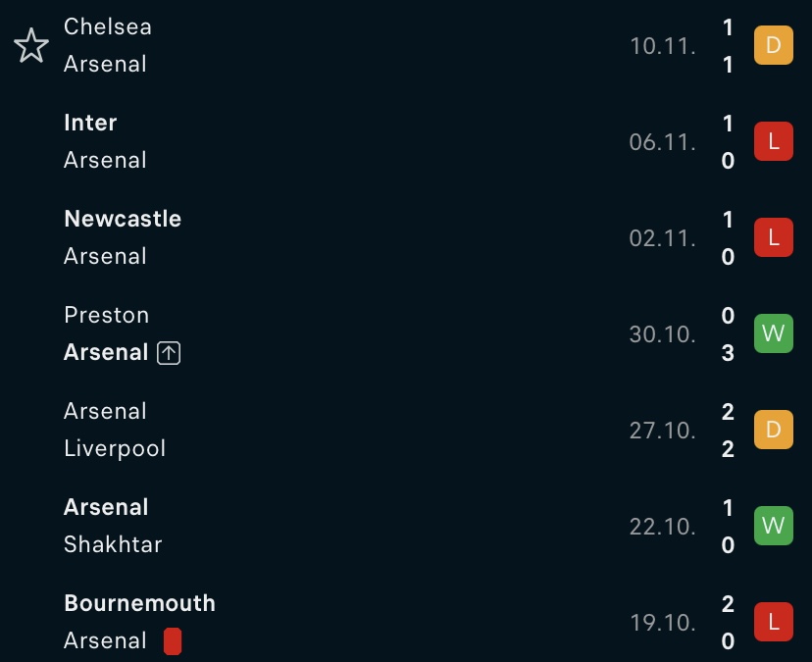
Task: Open the Chelsea team name
Action: [108, 26]
